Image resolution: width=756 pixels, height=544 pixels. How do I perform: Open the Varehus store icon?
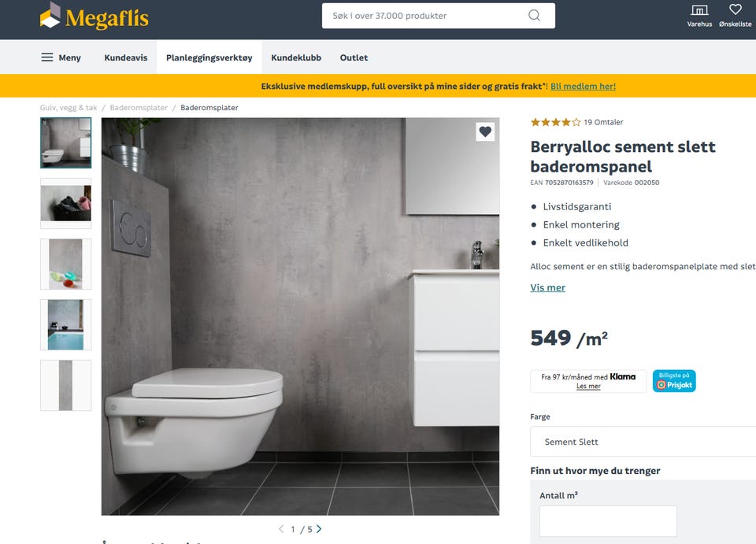point(699,15)
